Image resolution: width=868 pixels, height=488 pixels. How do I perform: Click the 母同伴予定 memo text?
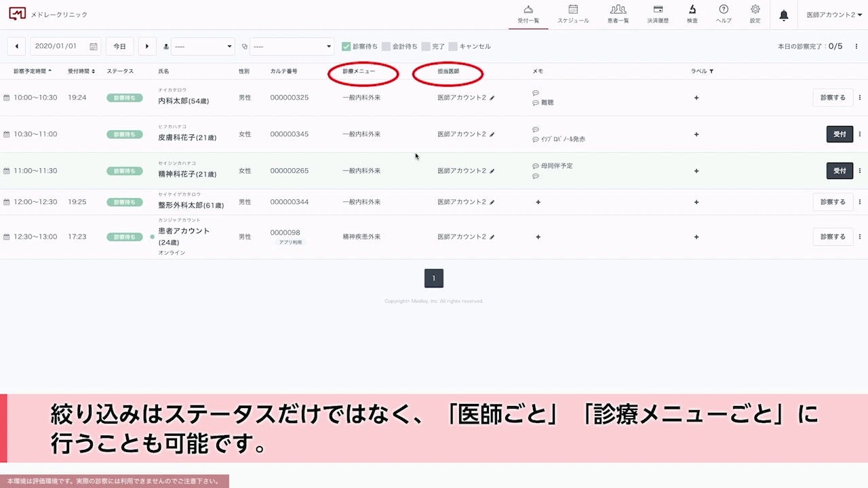[557, 165]
